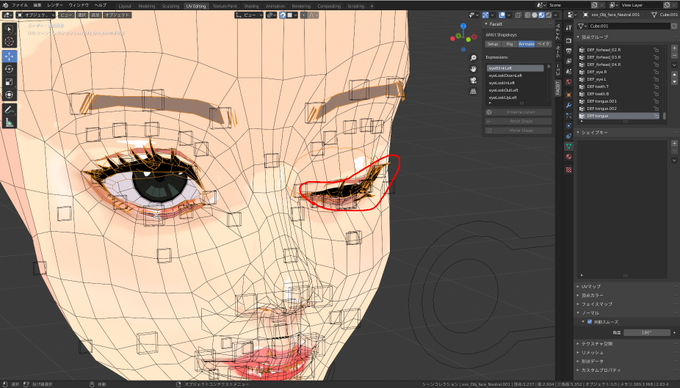Activate the Transform tool
Viewport: 680px width, 388px height.
[x=9, y=95]
